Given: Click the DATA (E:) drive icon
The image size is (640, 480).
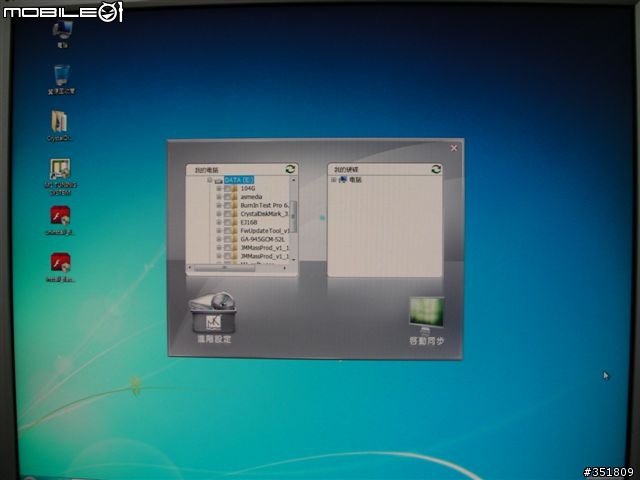Looking at the screenshot, I should (218, 181).
